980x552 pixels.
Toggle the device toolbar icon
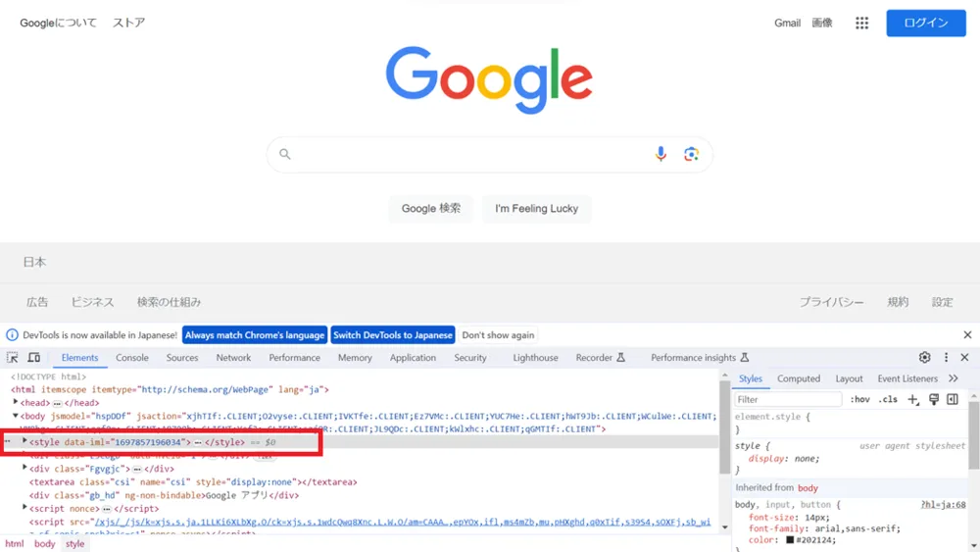(33, 358)
